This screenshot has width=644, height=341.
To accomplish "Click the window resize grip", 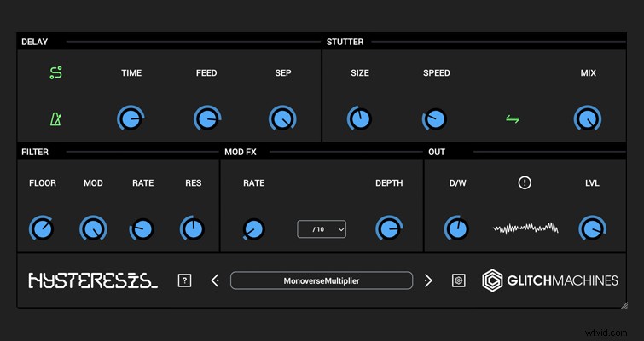I will (624, 305).
